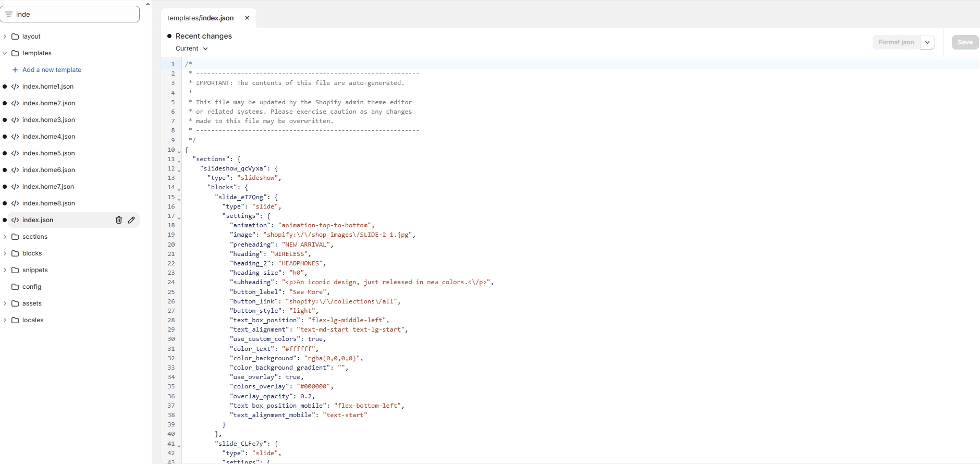Delete the index.json file with trash icon
980x464 pixels.
click(118, 220)
